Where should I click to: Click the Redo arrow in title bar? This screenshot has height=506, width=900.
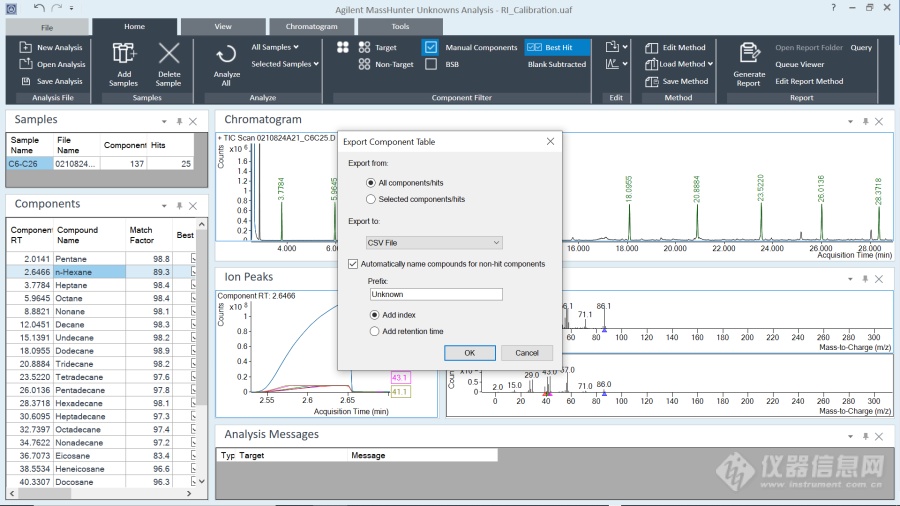56,8
